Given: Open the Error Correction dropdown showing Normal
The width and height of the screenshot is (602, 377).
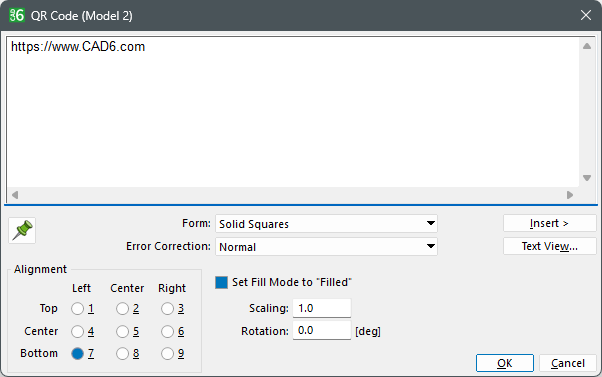Looking at the screenshot, I should [326, 246].
